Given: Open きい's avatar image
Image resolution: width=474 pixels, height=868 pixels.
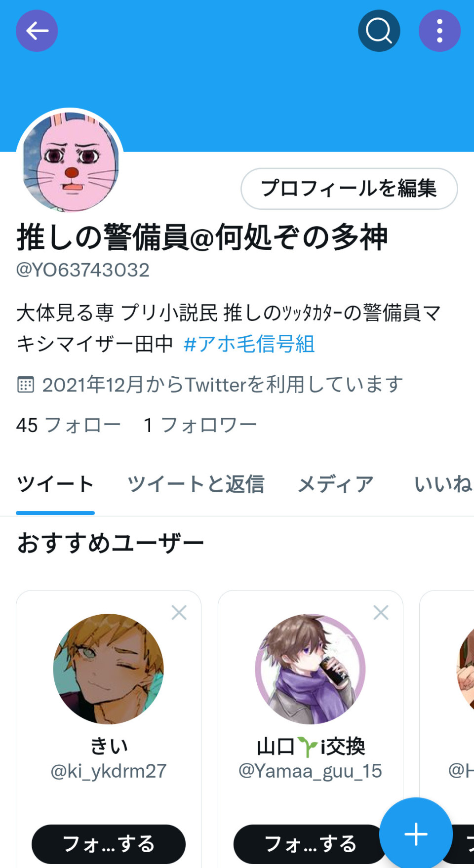Looking at the screenshot, I should click(x=109, y=669).
